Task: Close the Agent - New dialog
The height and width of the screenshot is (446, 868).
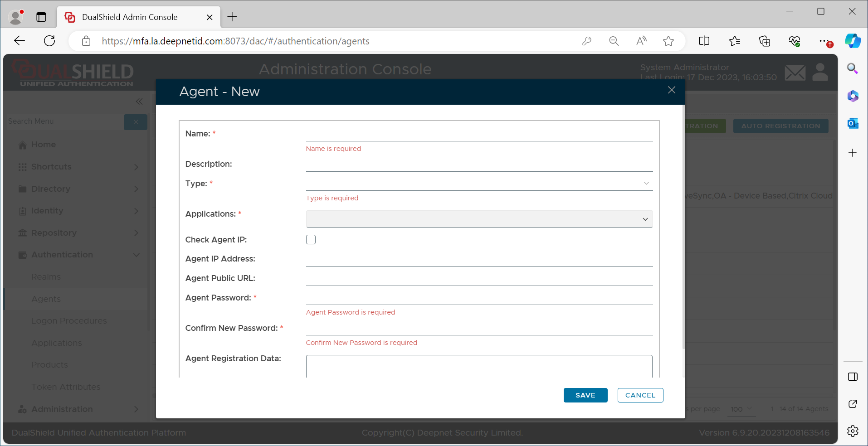Action: [x=671, y=90]
